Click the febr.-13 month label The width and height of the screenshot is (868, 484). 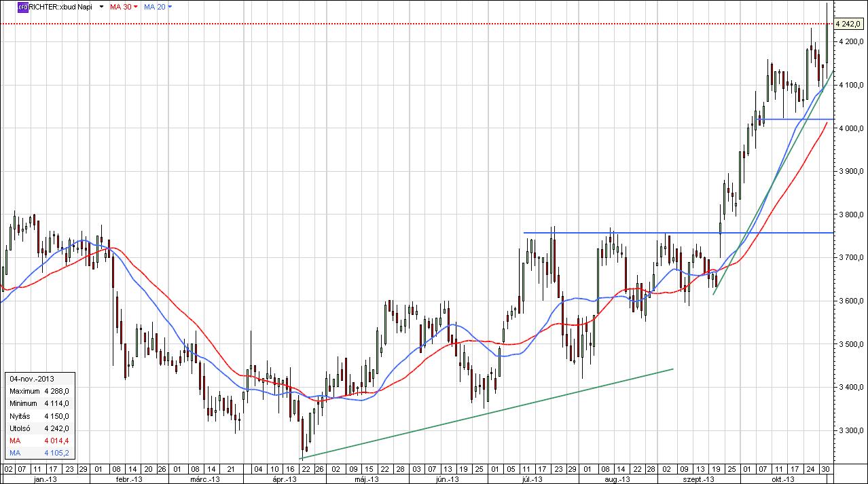tap(129, 479)
